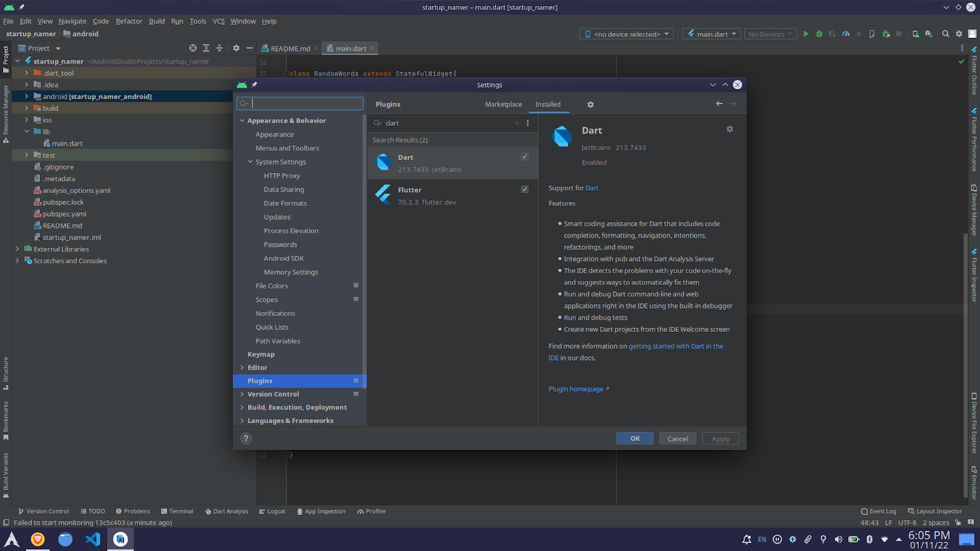Open the help question mark in Settings

tap(246, 438)
